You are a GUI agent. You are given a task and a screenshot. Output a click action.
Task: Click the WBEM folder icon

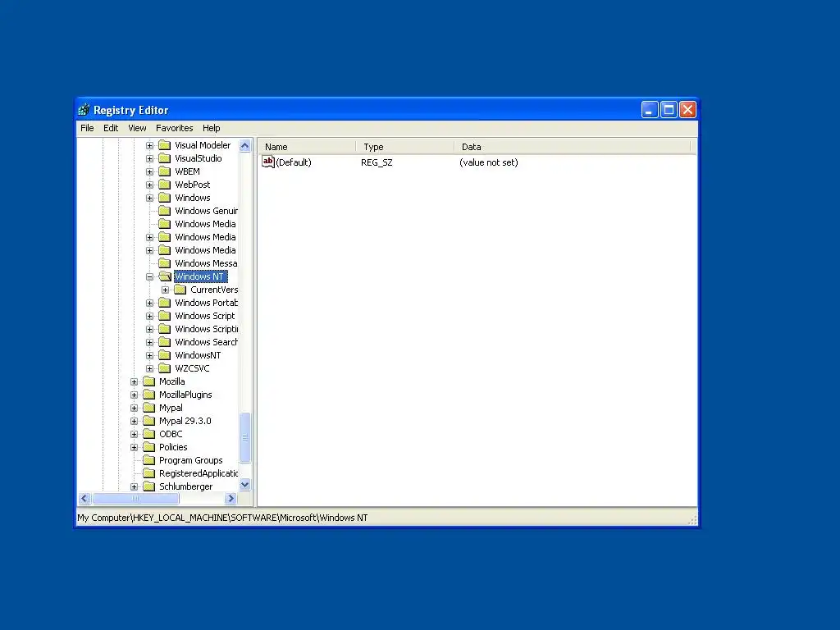[164, 171]
